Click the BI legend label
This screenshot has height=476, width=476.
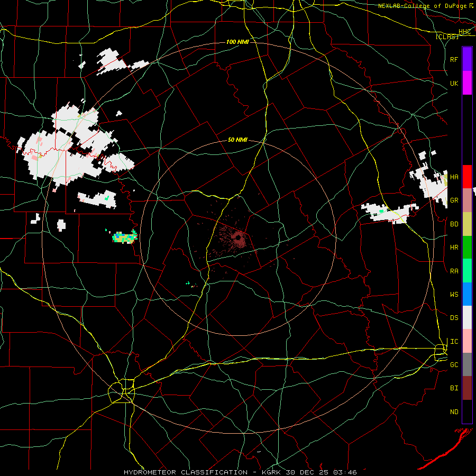click(x=454, y=388)
